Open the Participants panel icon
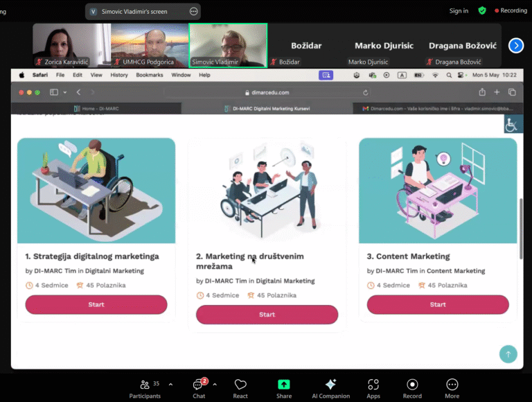Viewport: 532px width, 402px height. (144, 385)
